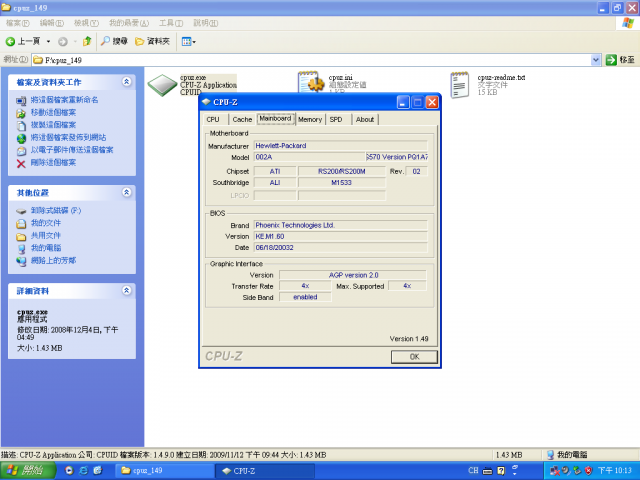Select the cpuz.ini settings file icon
The width and height of the screenshot is (640, 480).
(311, 82)
